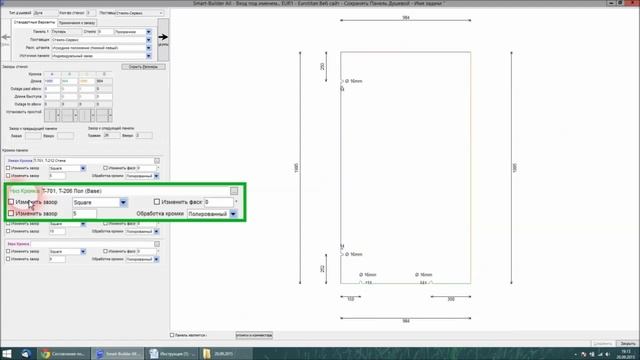Screen dimensions: 640x360
Task: Open ellipsis button in left edge T-212 Стена header
Action: tap(157, 161)
